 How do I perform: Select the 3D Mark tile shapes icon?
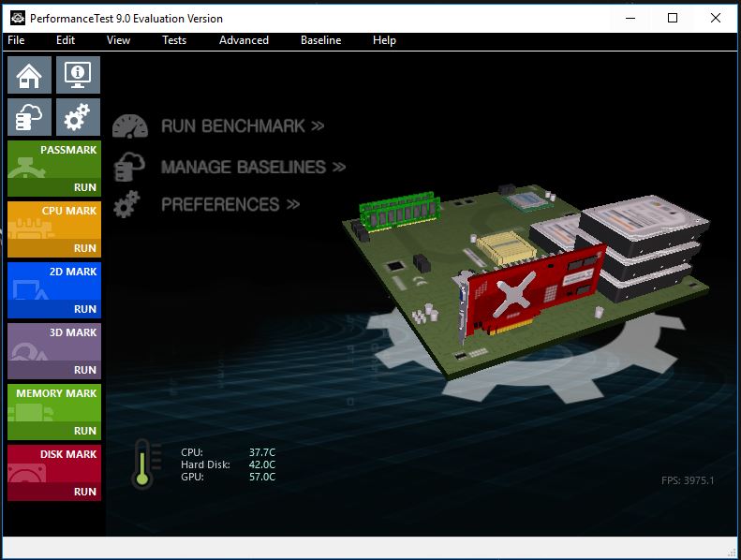29,351
